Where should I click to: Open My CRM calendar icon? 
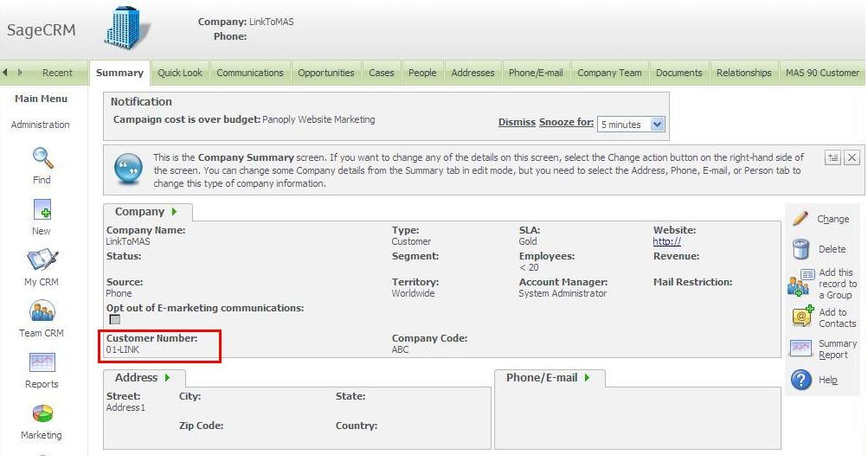(x=42, y=260)
